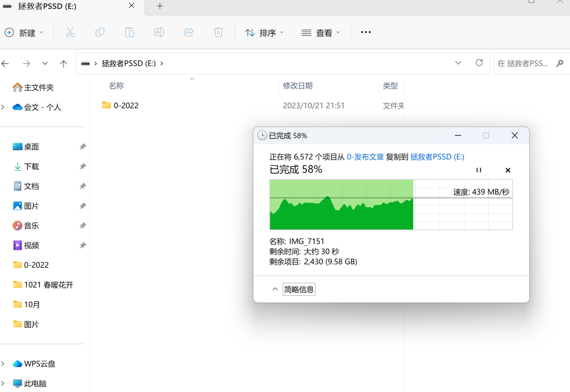Open 文档 in quick access
Viewport: 570px width, 392px height.
(26, 187)
